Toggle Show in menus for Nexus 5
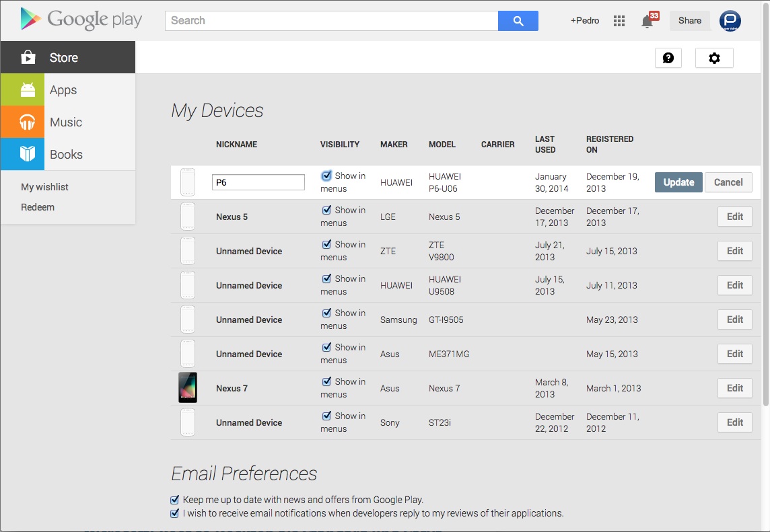This screenshot has height=532, width=770. [x=326, y=210]
